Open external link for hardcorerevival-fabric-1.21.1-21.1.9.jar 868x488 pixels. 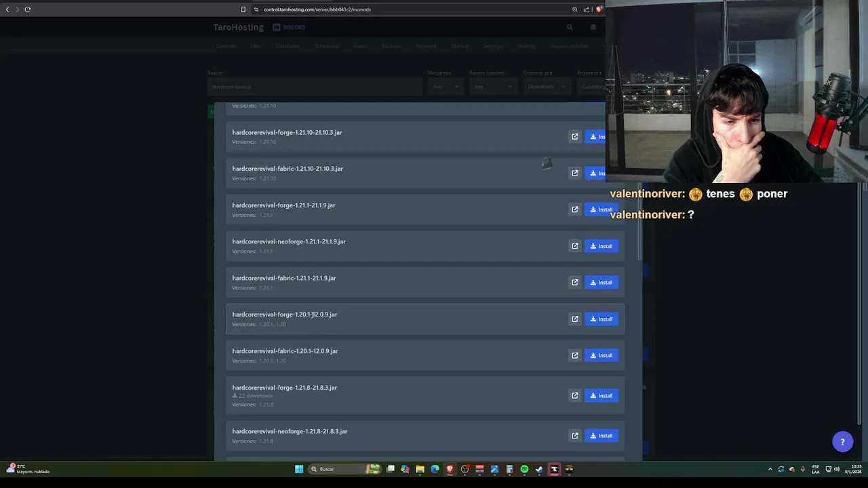click(x=575, y=283)
